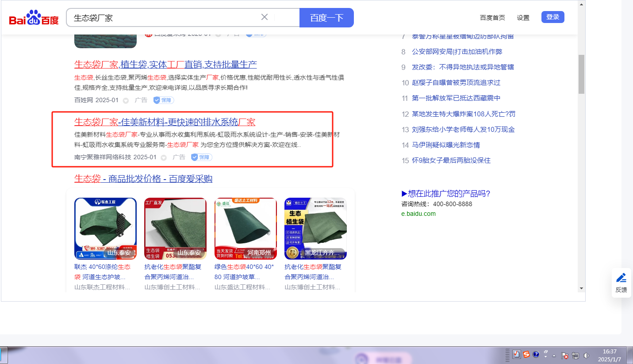Click the 登录 login button
The height and width of the screenshot is (364, 633).
click(x=553, y=17)
